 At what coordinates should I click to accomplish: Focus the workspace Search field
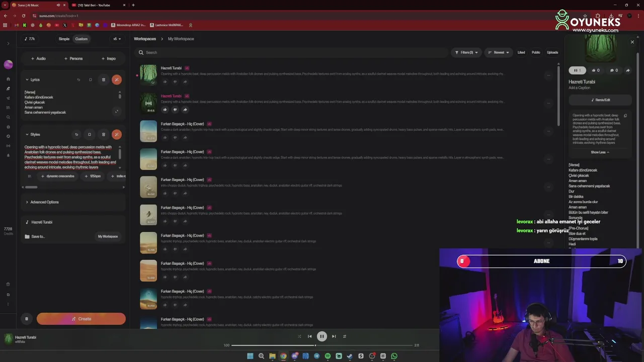292,52
